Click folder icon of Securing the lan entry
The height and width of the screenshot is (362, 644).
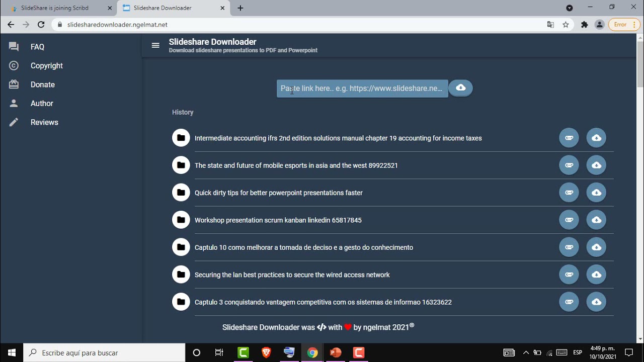pos(181,275)
